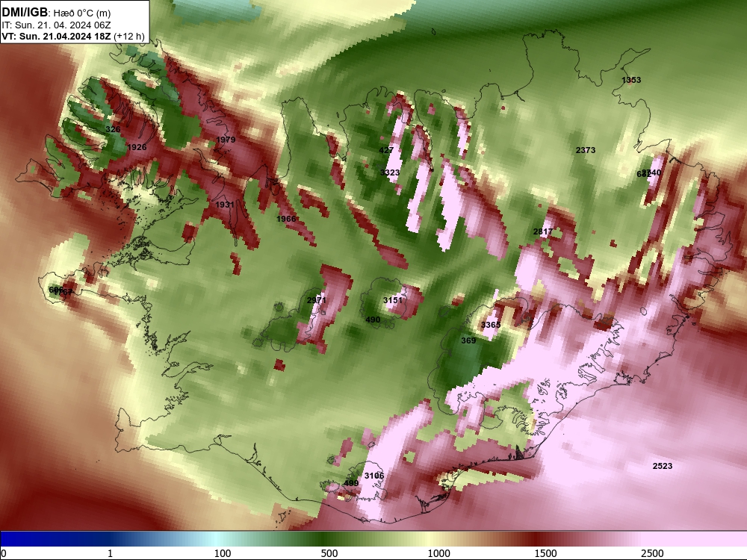747x560 pixels.
Task: Click the legend tick label 1000
Action: [438, 553]
